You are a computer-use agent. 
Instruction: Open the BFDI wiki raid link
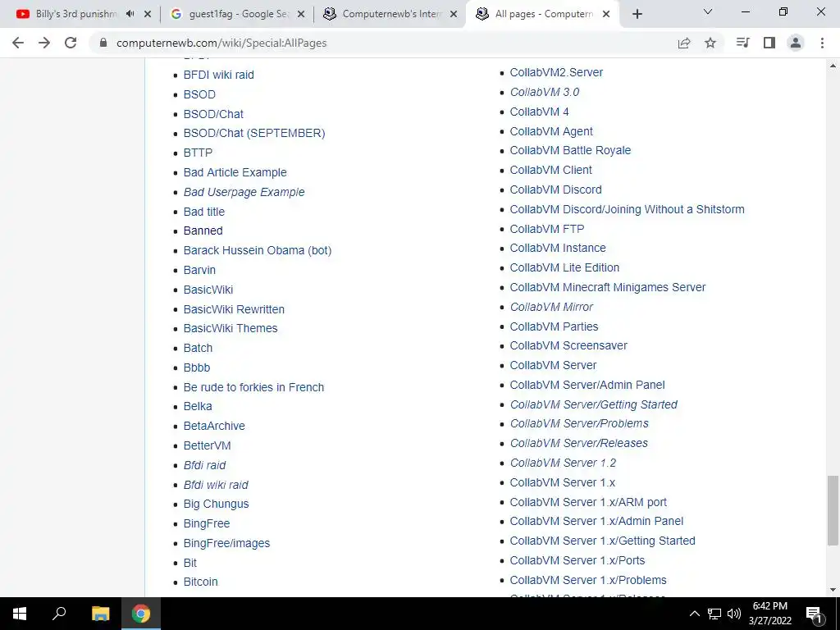[x=218, y=75]
